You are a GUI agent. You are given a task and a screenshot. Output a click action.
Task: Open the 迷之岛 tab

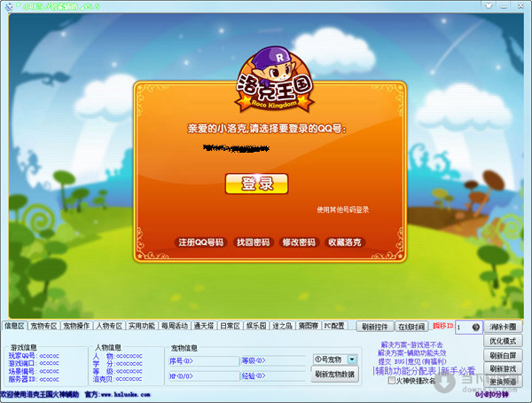(x=282, y=326)
